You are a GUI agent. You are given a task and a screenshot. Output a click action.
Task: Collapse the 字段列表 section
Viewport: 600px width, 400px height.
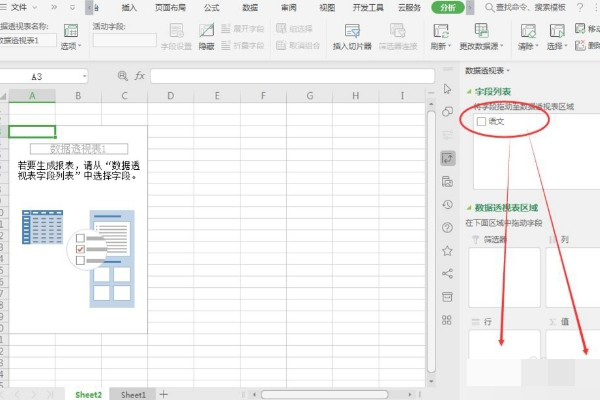click(470, 92)
